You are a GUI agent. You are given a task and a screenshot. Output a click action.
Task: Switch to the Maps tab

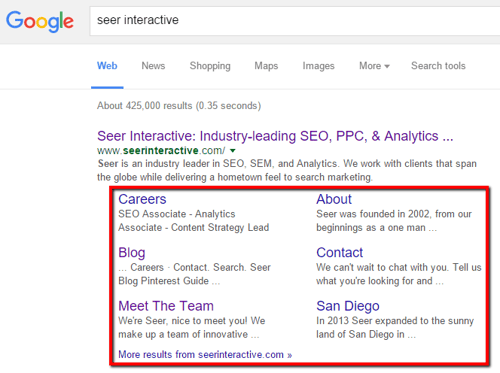point(266,66)
